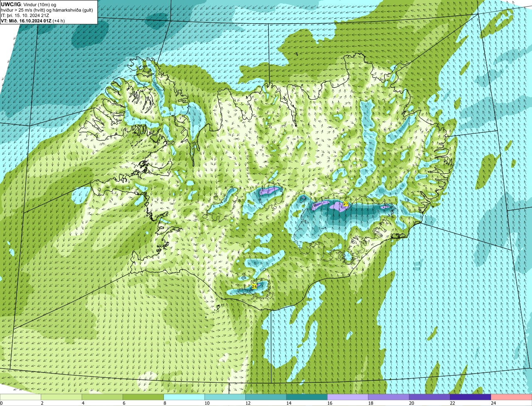Click the initial time 'IT: þri. 15. 10. 2024 21Z'
This screenshot has height=406, width=532.
coord(25,15)
